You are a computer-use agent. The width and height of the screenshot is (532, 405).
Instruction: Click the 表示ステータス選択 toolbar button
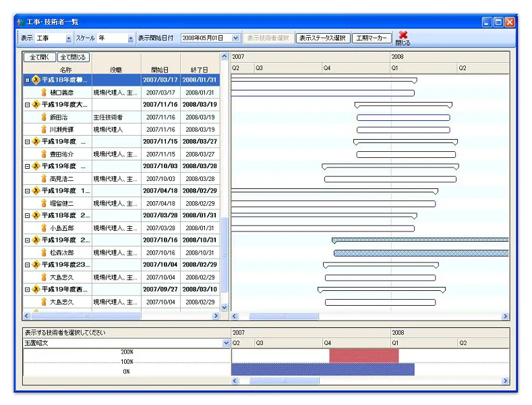click(323, 38)
